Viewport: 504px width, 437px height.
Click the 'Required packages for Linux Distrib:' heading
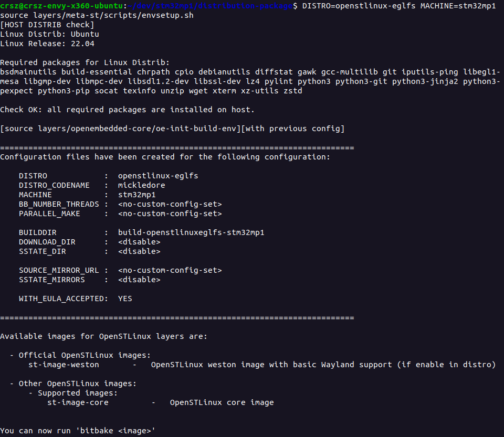tap(85, 62)
